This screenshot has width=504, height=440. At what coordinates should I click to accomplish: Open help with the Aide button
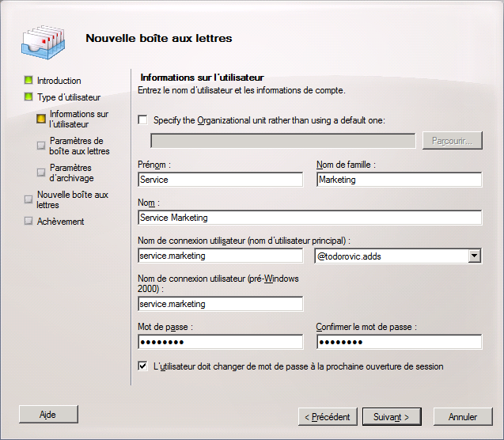point(48,413)
